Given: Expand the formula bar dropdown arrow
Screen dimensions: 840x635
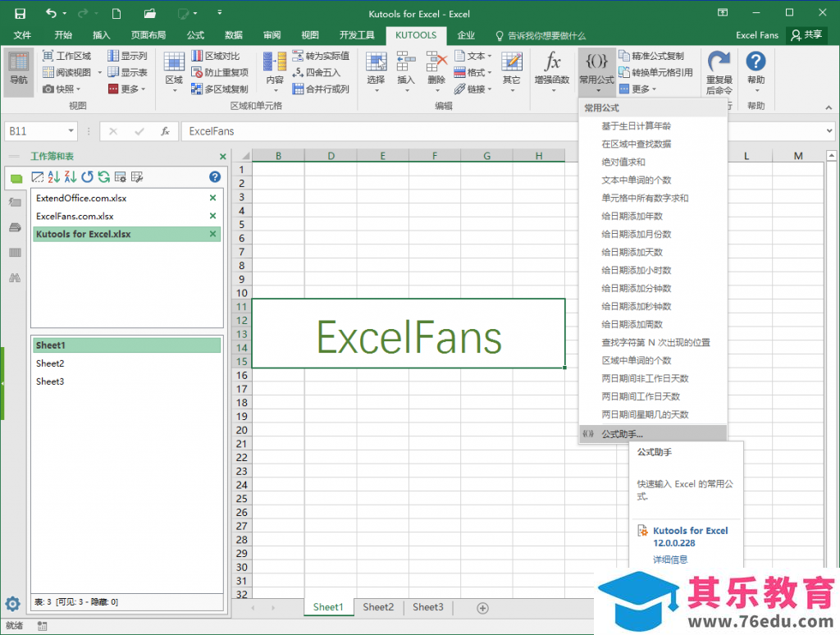Looking at the screenshot, I should pyautogui.click(x=829, y=130).
